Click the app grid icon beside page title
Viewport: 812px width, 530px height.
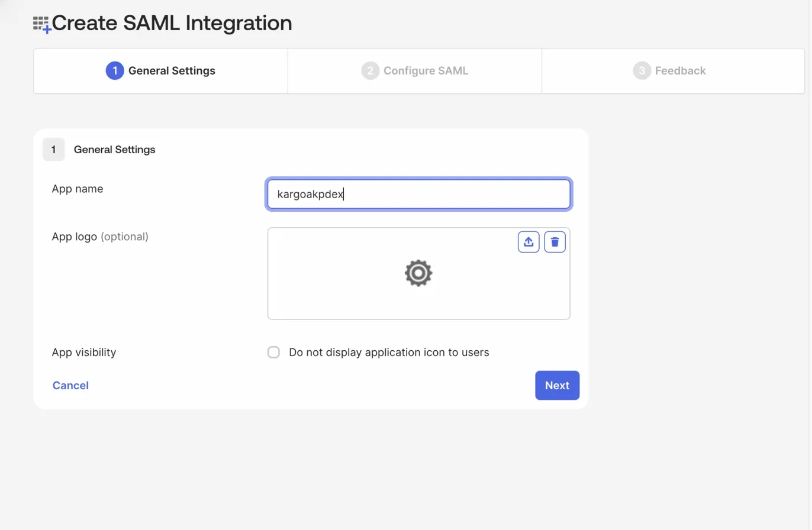point(42,24)
